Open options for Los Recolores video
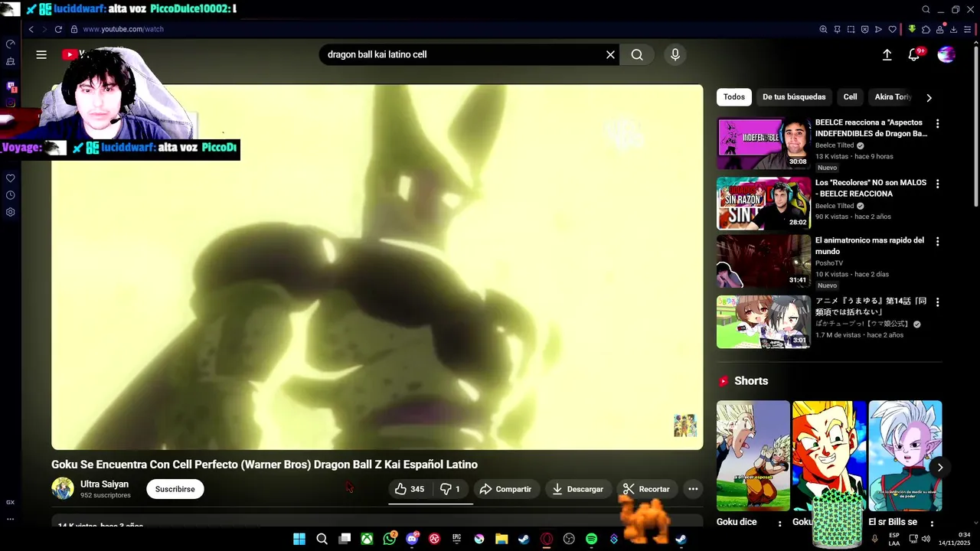This screenshot has width=980, height=551. point(937,184)
